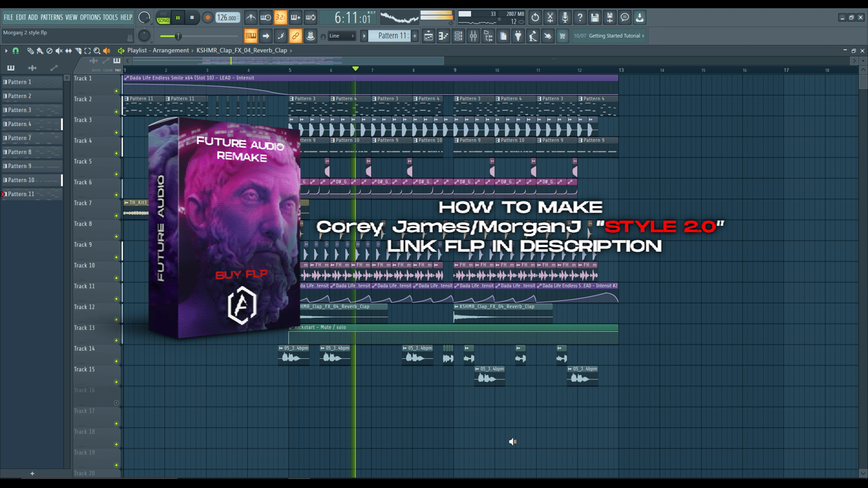Open the Pattern 11 selector
The width and height of the screenshot is (868, 488).
click(391, 36)
